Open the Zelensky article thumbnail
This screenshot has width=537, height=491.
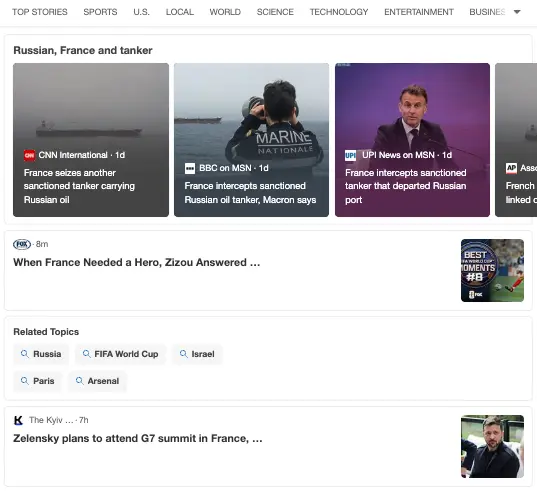click(x=492, y=446)
